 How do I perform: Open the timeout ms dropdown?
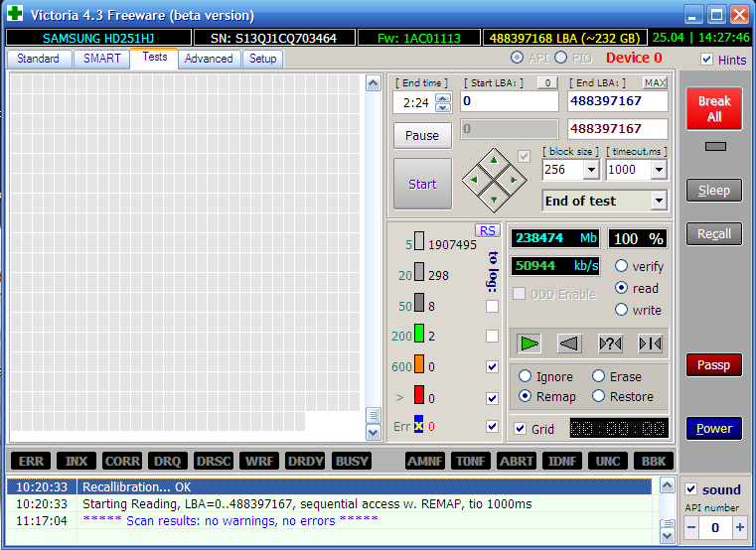[658, 170]
